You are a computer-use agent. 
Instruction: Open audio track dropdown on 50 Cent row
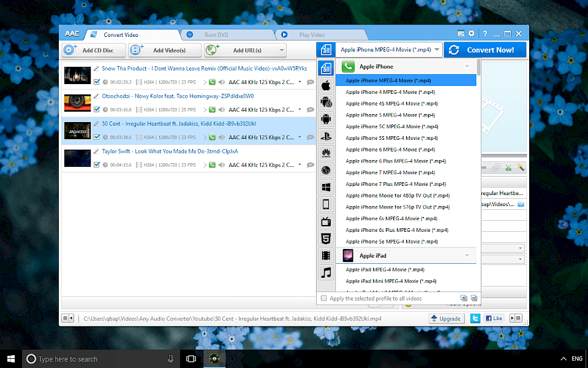[300, 137]
